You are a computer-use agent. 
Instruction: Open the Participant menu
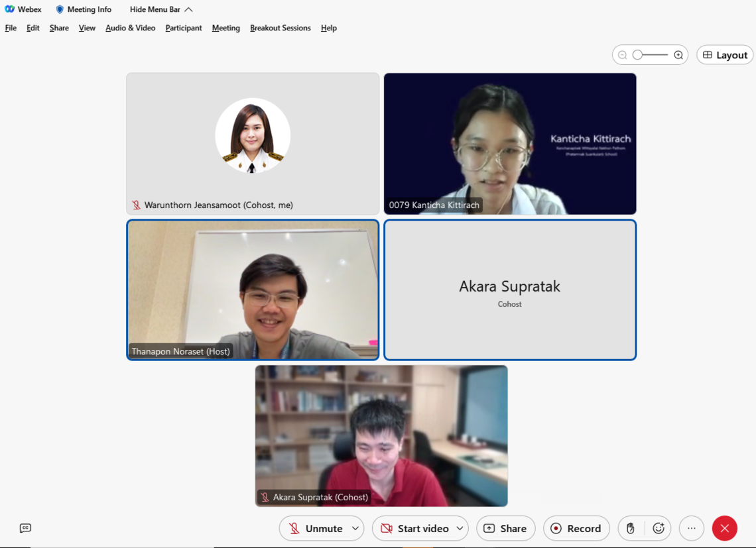(183, 28)
